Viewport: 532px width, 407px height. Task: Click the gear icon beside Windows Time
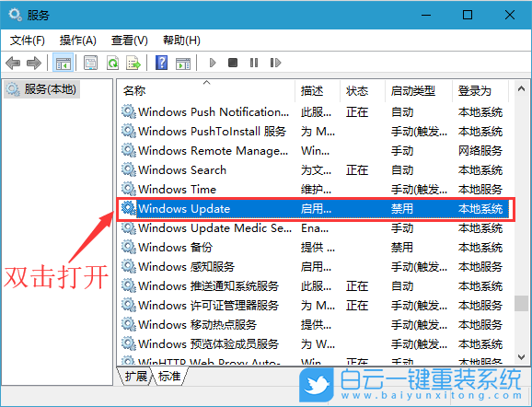pos(129,189)
